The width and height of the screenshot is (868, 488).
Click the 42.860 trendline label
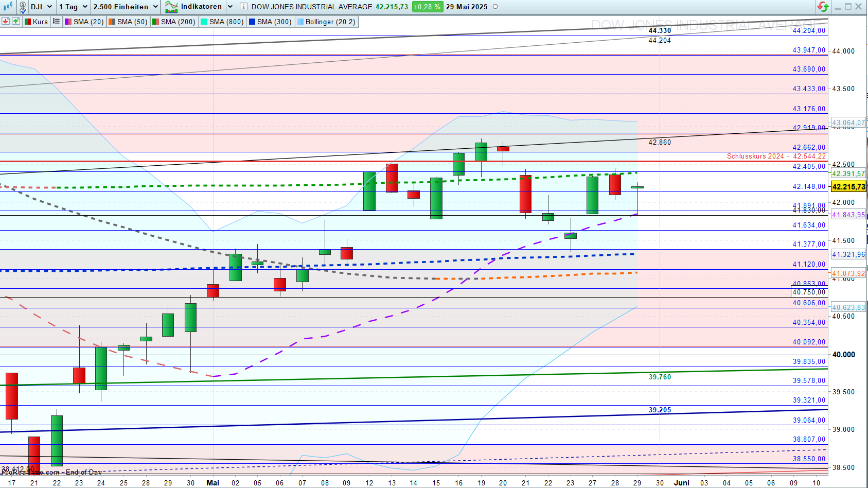[660, 142]
